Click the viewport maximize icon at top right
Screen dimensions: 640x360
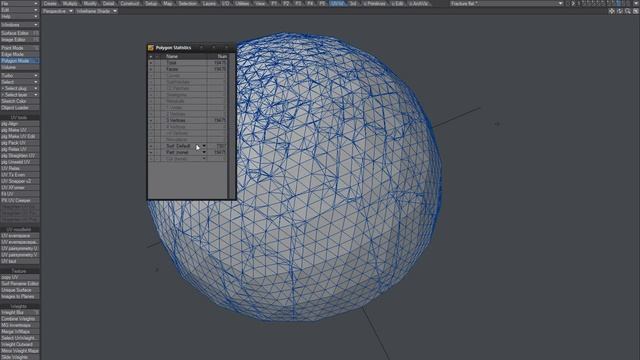(x=636, y=11)
